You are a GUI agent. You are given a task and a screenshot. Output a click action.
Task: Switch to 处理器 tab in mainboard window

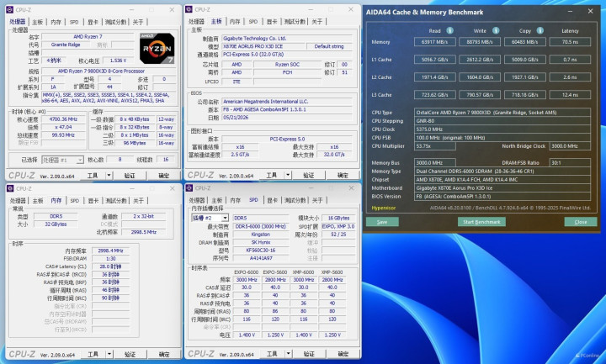pos(196,22)
